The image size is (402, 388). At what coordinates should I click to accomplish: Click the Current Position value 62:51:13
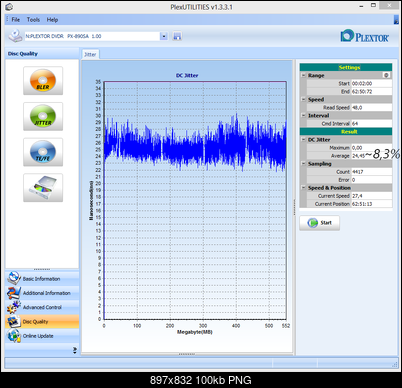[x=371, y=204]
